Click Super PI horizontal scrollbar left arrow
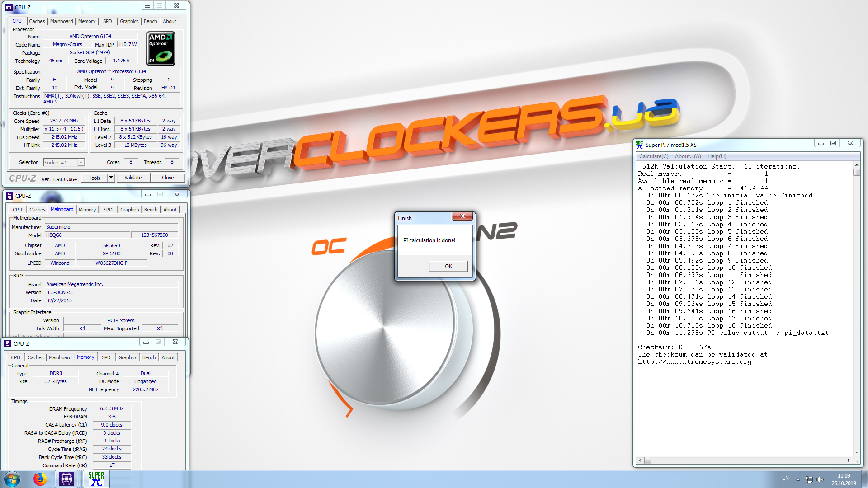 click(639, 460)
